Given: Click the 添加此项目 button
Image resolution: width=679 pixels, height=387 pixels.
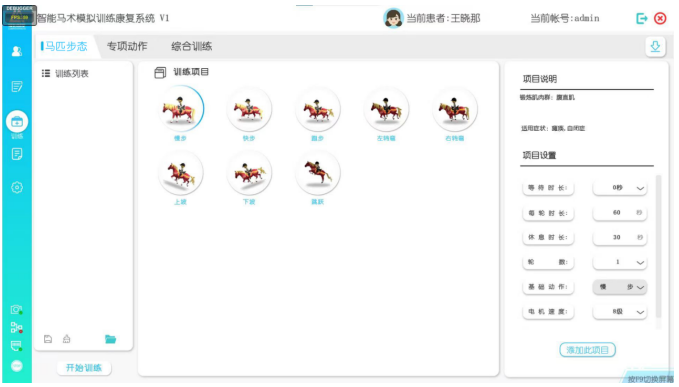Looking at the screenshot, I should tap(588, 350).
